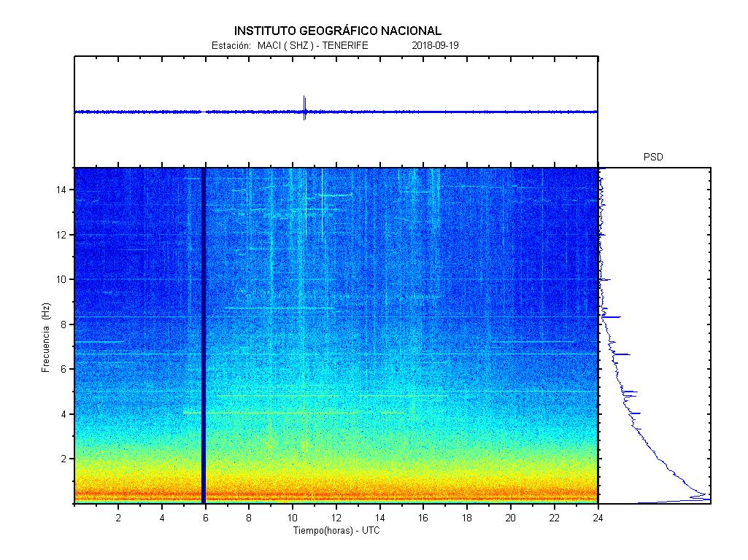748x560 pixels.
Task: Click the title INSTITUTO GEOGRÁFICO NACIONAL
Action: [337, 31]
